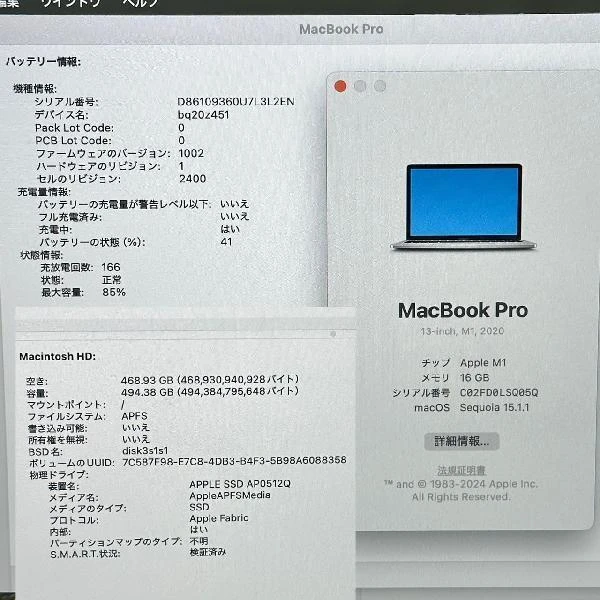The width and height of the screenshot is (600, 600).
Task: Click the S.M.A.R.T. status 検証済み
Action: (x=208, y=552)
